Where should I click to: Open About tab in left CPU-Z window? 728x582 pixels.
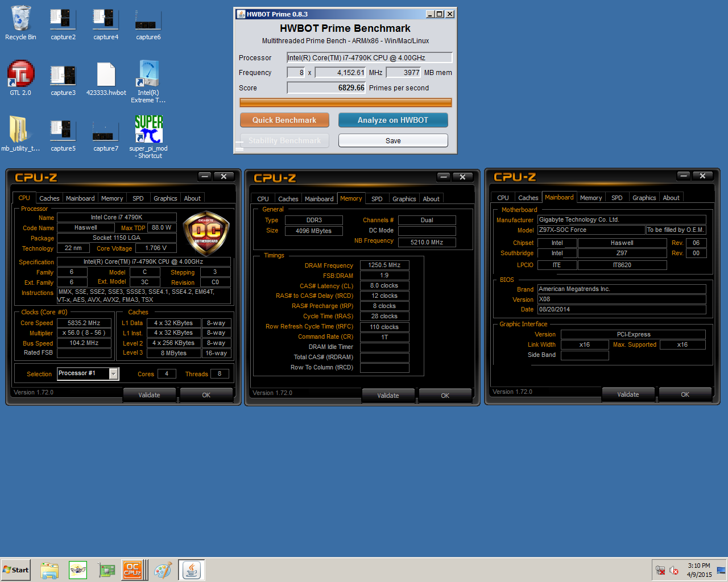pos(192,198)
